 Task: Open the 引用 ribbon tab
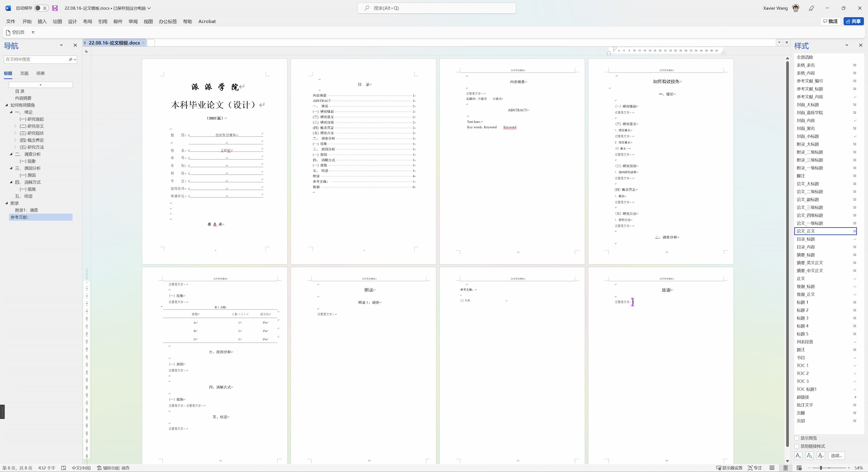tap(102, 21)
